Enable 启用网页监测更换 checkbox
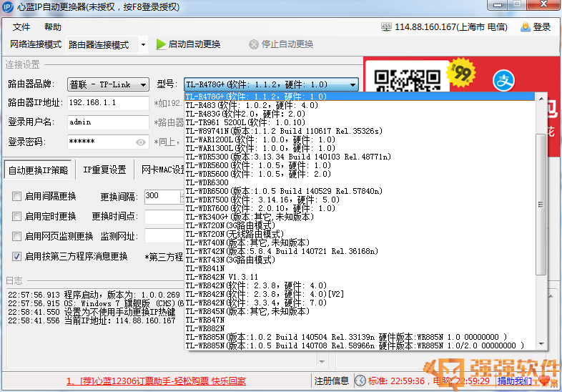Image resolution: width=562 pixels, height=392 pixels. pyautogui.click(x=16, y=236)
